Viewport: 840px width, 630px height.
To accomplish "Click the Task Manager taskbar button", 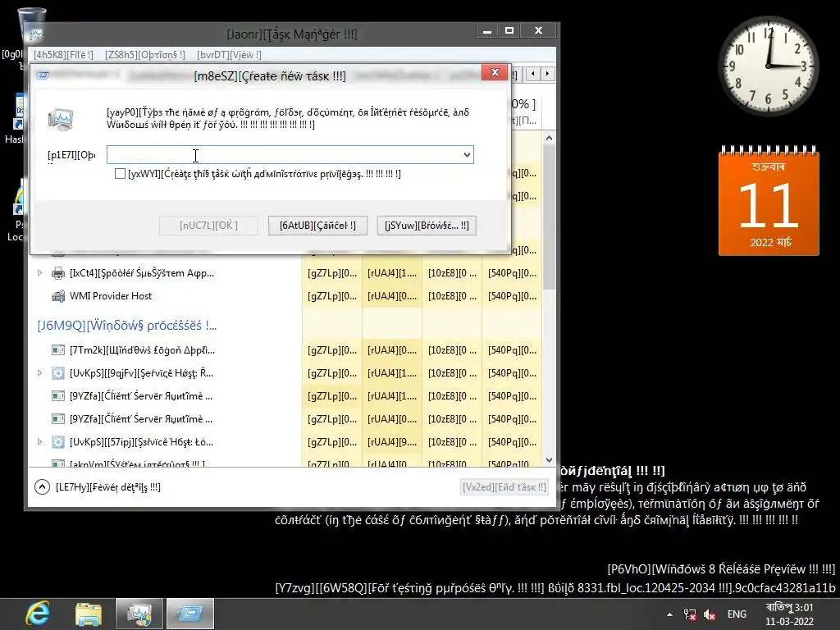I will point(139,614).
